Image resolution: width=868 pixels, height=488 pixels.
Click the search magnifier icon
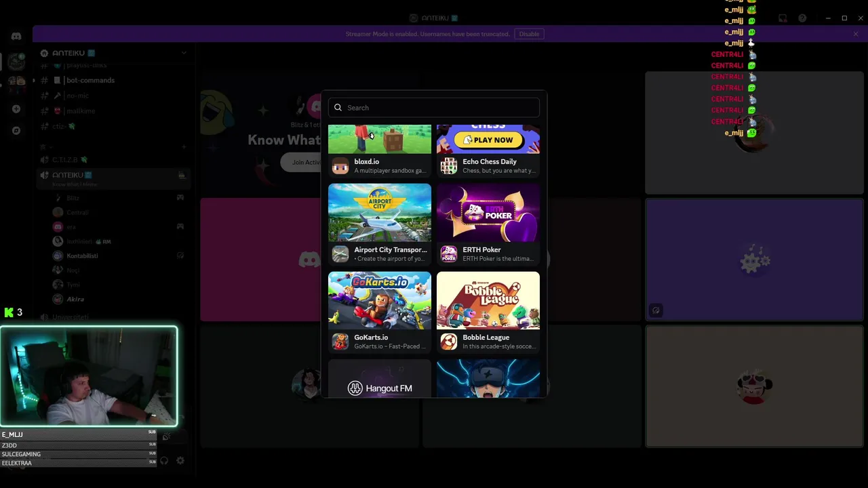pyautogui.click(x=338, y=108)
